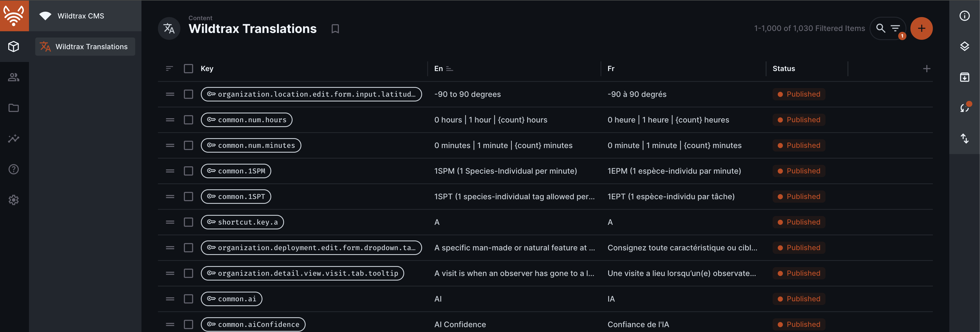Open the File Library folder icon
The image size is (980, 332).
pyautogui.click(x=14, y=108)
